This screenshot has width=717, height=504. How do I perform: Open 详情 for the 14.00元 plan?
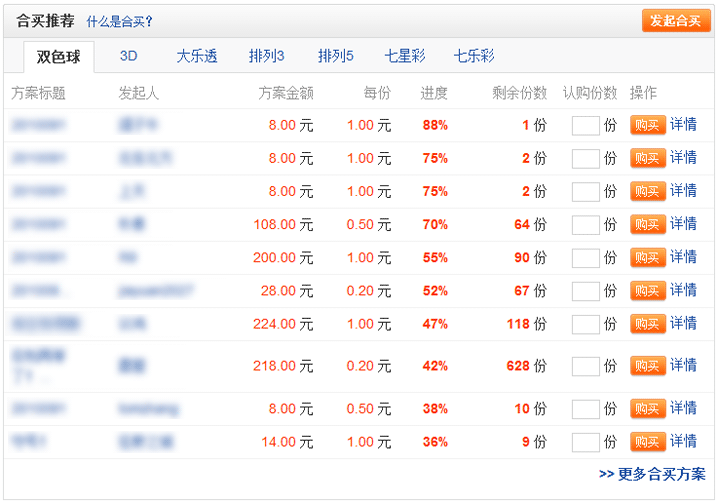click(x=683, y=441)
